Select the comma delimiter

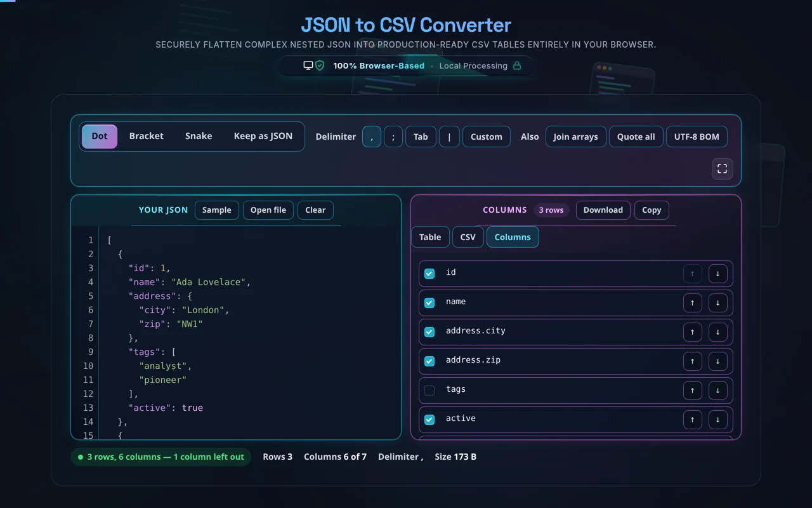(x=372, y=137)
